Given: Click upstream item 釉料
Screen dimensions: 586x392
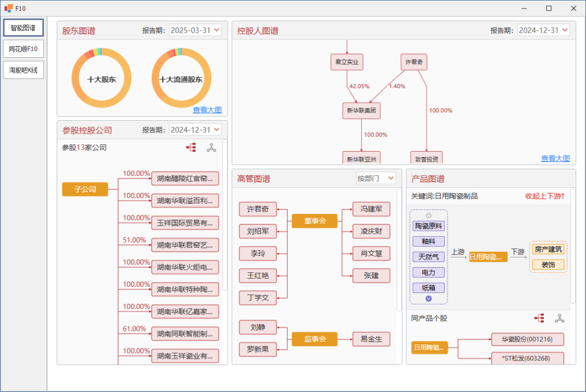Looking at the screenshot, I should [429, 241].
